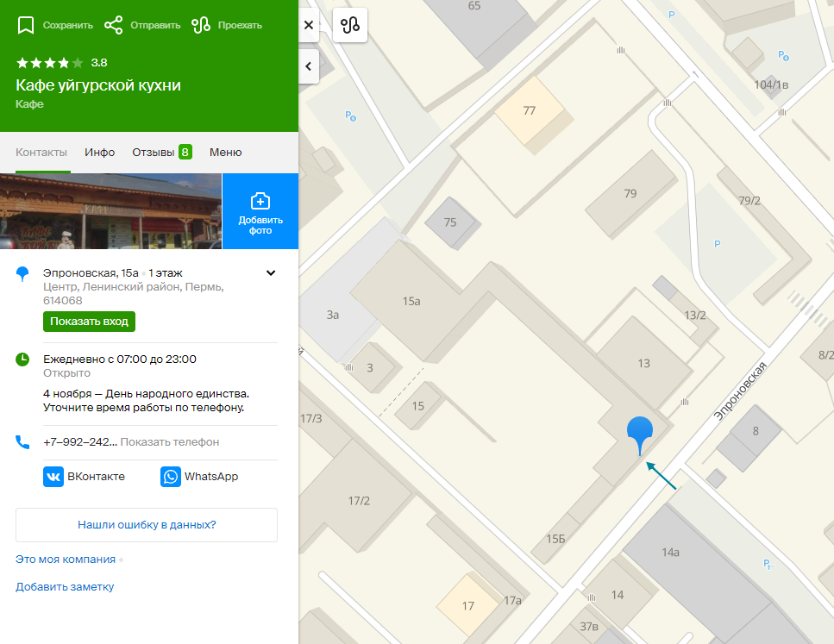
Task: Click the blue map pin marker
Action: pyautogui.click(x=640, y=434)
